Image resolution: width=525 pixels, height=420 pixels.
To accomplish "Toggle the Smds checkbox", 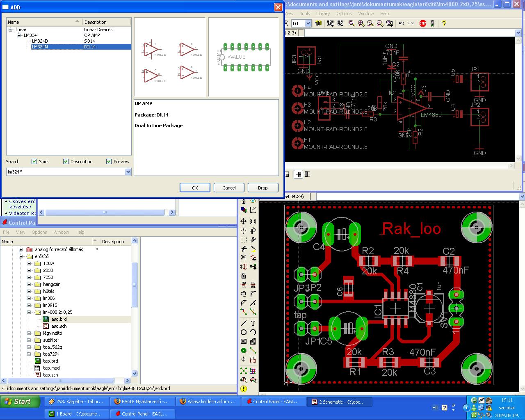I will [34, 162].
